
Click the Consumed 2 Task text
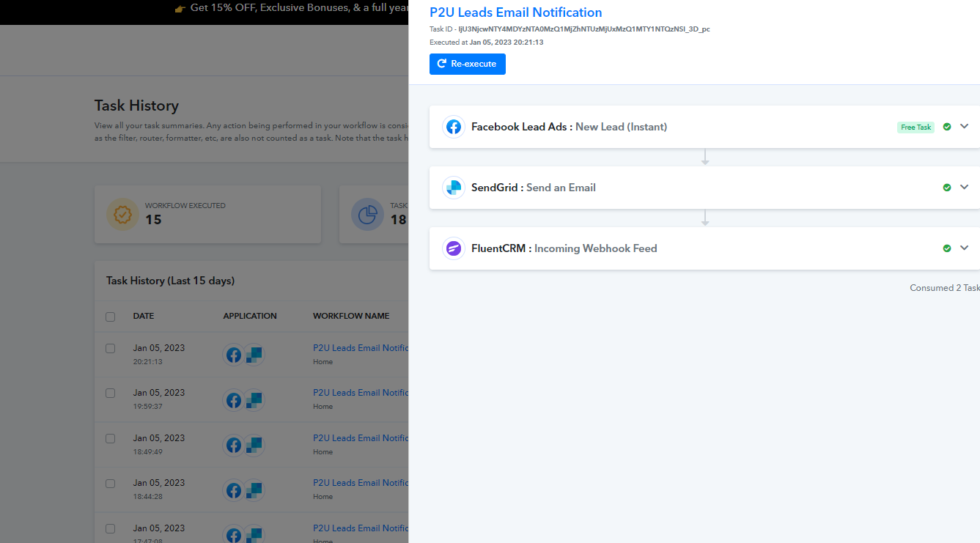point(944,288)
